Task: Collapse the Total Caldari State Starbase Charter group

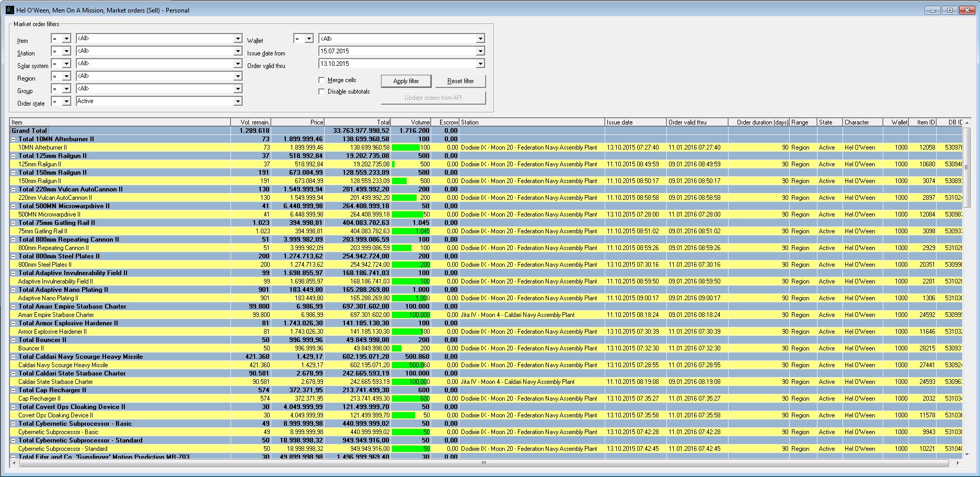Action: coord(14,373)
